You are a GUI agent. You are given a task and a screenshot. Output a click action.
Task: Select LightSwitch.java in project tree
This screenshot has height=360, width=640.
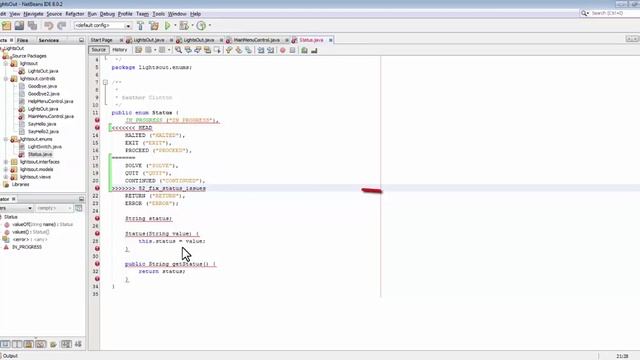click(x=44, y=147)
